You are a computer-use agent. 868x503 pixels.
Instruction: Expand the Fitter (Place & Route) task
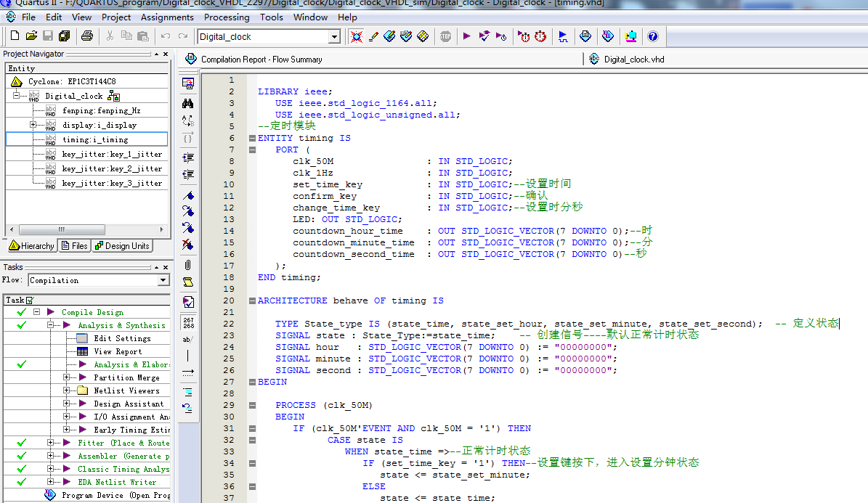pos(50,443)
